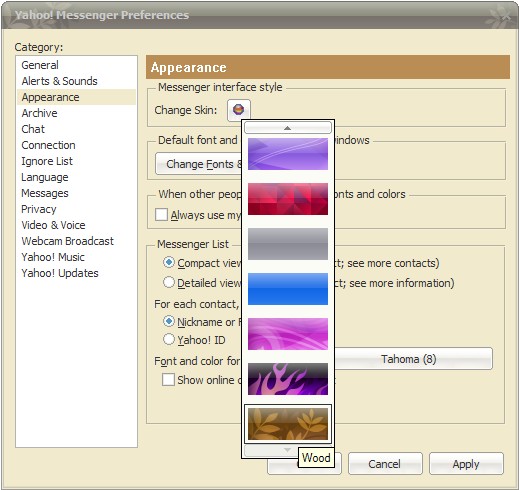Click Change Fonts button
Screen dimensions: 519x490
pos(199,164)
